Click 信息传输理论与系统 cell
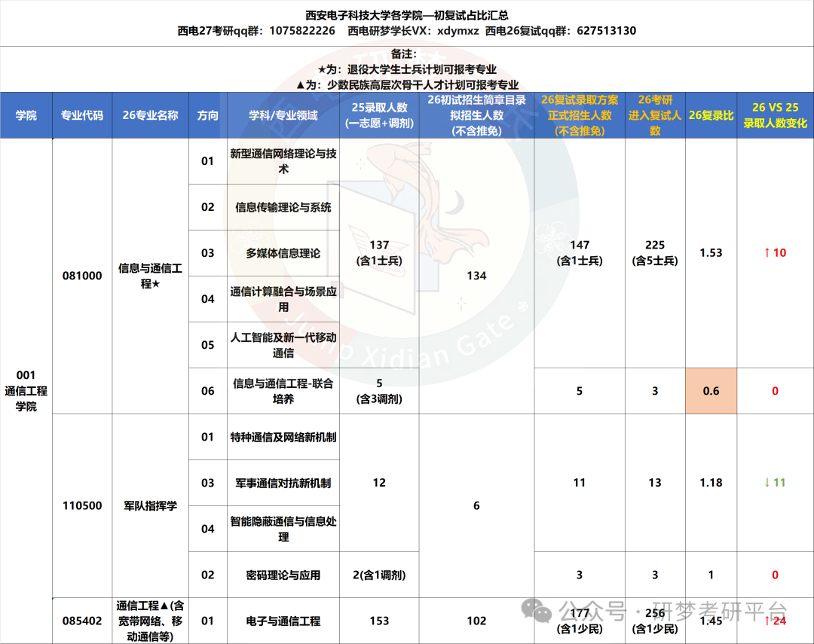Viewport: 814px width, 644px height. pyautogui.click(x=283, y=207)
